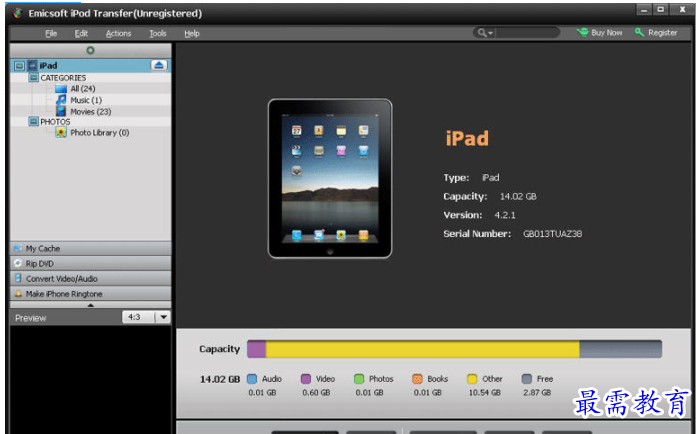Click the Buy Now button
Viewport: 697px width, 434px height.
[599, 32]
